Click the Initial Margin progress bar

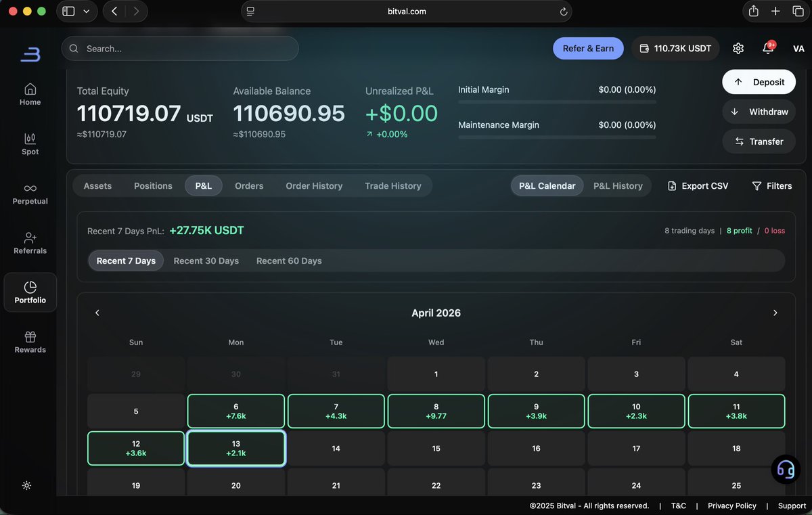(557, 102)
